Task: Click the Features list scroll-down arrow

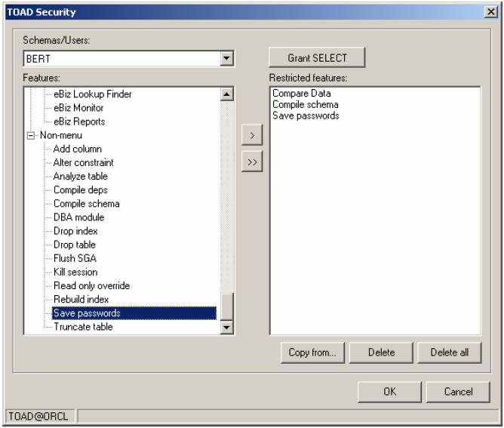Action: (x=227, y=328)
